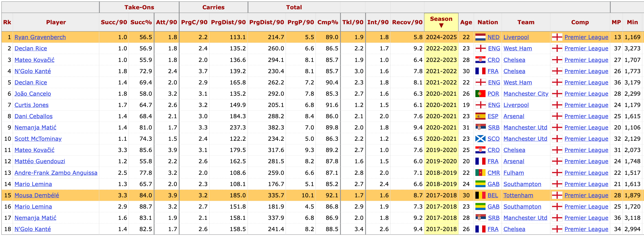This screenshot has width=644, height=237.
Task: Select Mousa Dembélé's 92.1 Cmp% cell
Action: tap(328, 195)
